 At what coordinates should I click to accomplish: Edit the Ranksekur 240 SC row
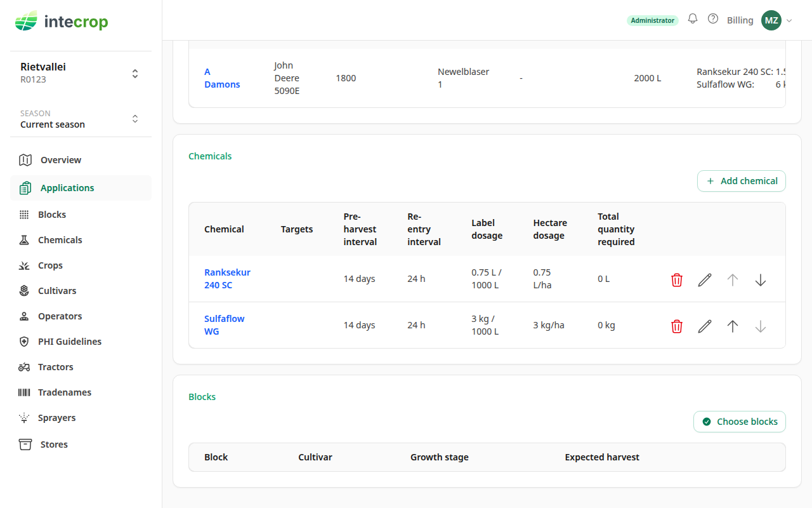pyautogui.click(x=705, y=280)
